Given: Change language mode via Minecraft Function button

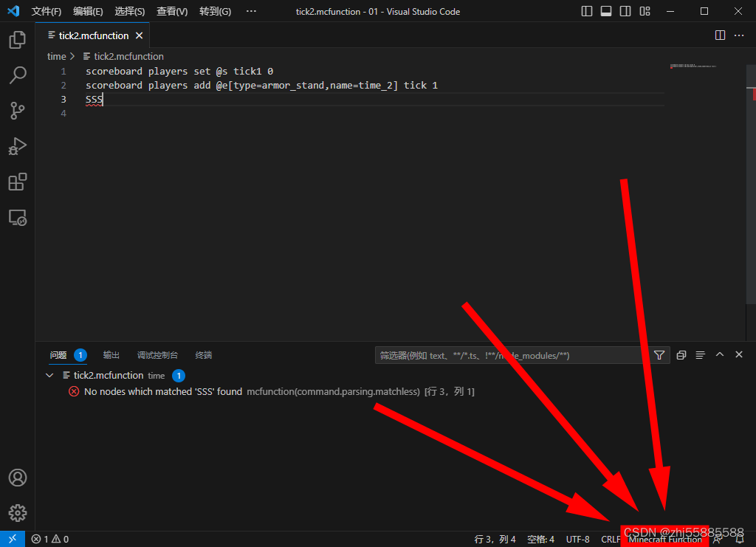Looking at the screenshot, I should [665, 539].
